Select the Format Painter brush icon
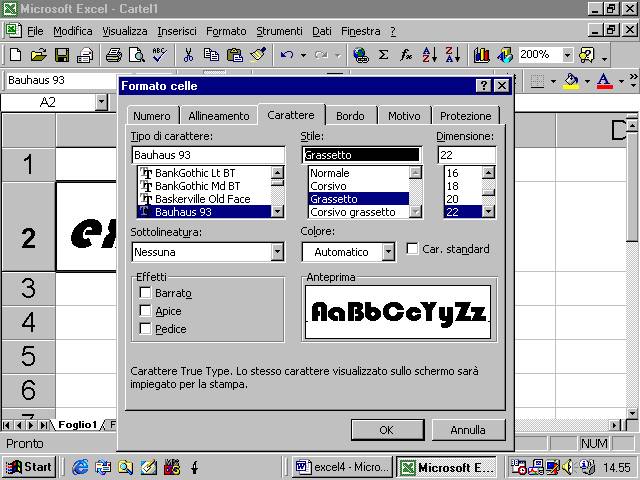The height and width of the screenshot is (480, 640). click(258, 55)
